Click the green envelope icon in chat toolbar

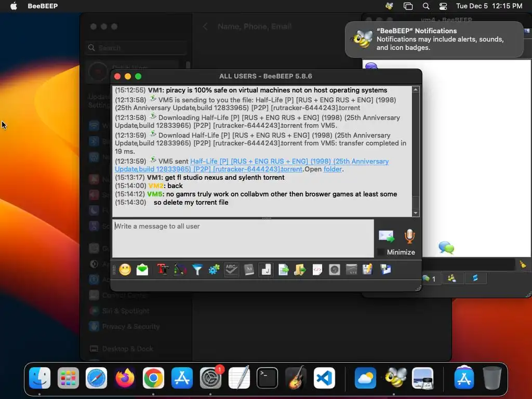142,270
